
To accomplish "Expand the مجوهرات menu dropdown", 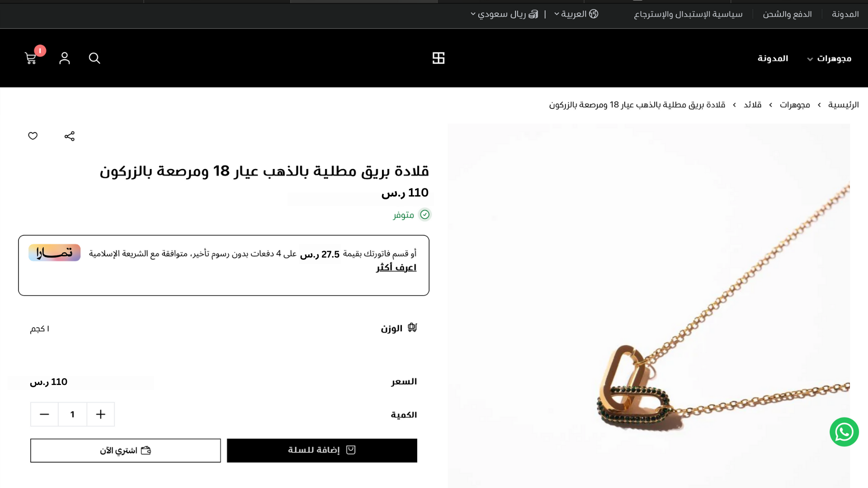I will coord(829,59).
